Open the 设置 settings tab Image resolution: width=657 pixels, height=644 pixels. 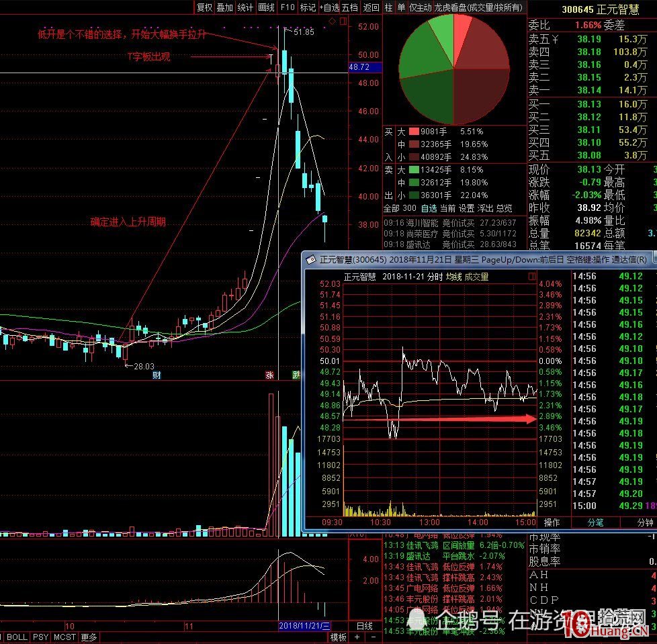point(466,208)
